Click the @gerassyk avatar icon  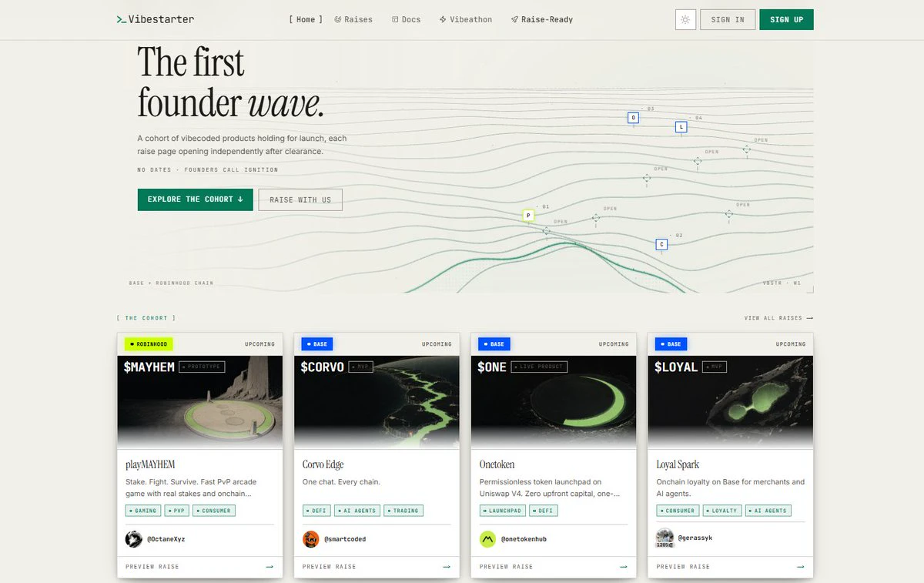[x=665, y=538]
